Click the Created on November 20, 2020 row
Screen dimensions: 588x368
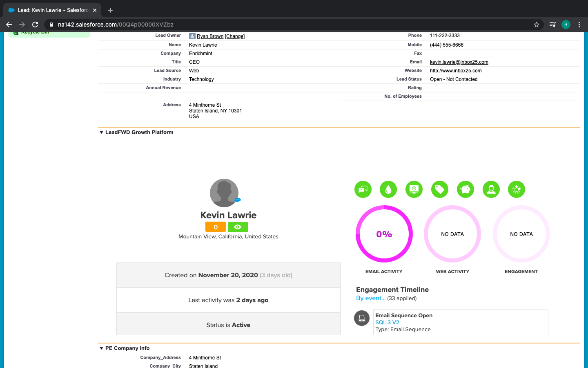coord(228,275)
